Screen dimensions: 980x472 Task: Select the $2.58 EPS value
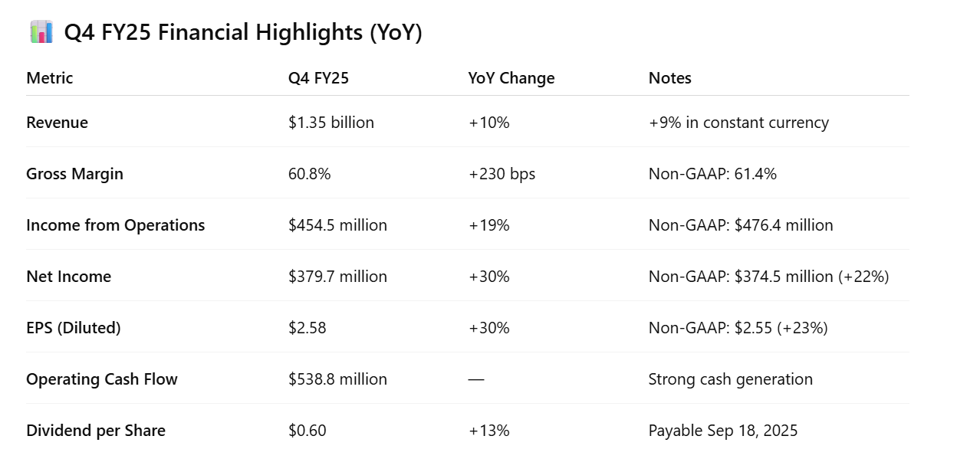click(307, 328)
